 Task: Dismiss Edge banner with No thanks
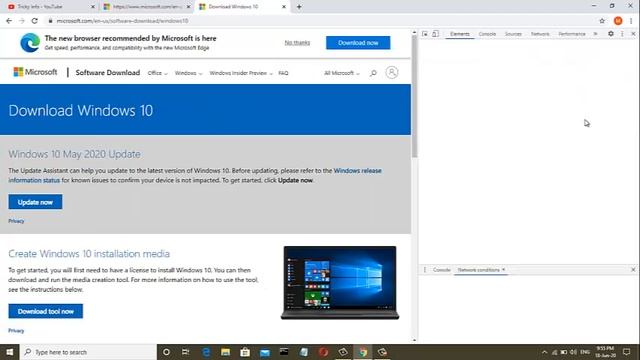tap(297, 42)
